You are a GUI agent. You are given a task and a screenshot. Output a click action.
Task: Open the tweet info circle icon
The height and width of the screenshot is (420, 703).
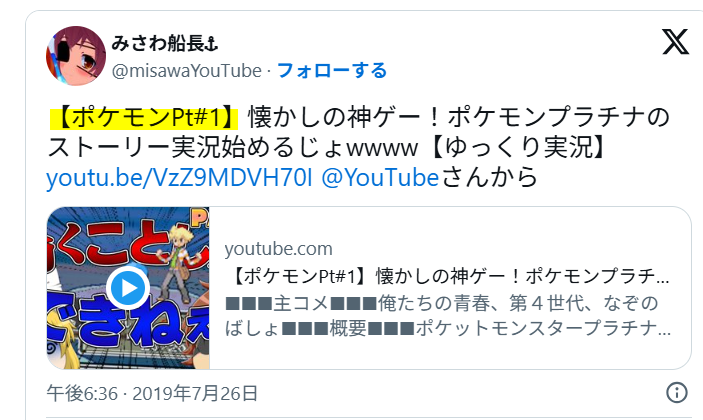(677, 393)
